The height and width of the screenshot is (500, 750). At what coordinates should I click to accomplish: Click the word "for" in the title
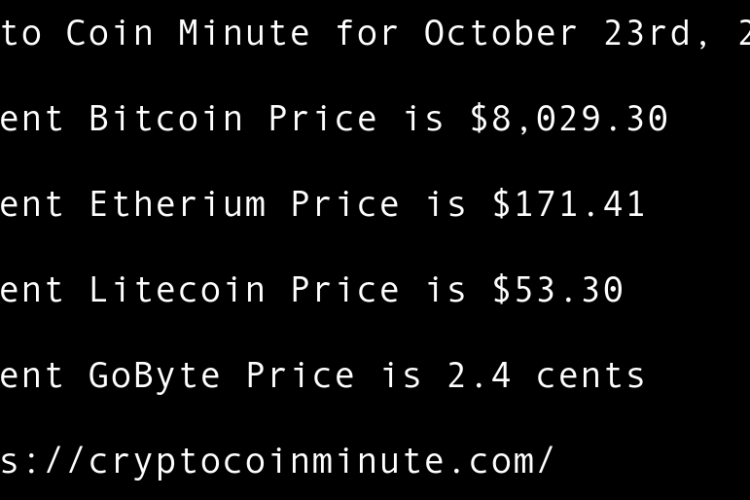(367, 33)
